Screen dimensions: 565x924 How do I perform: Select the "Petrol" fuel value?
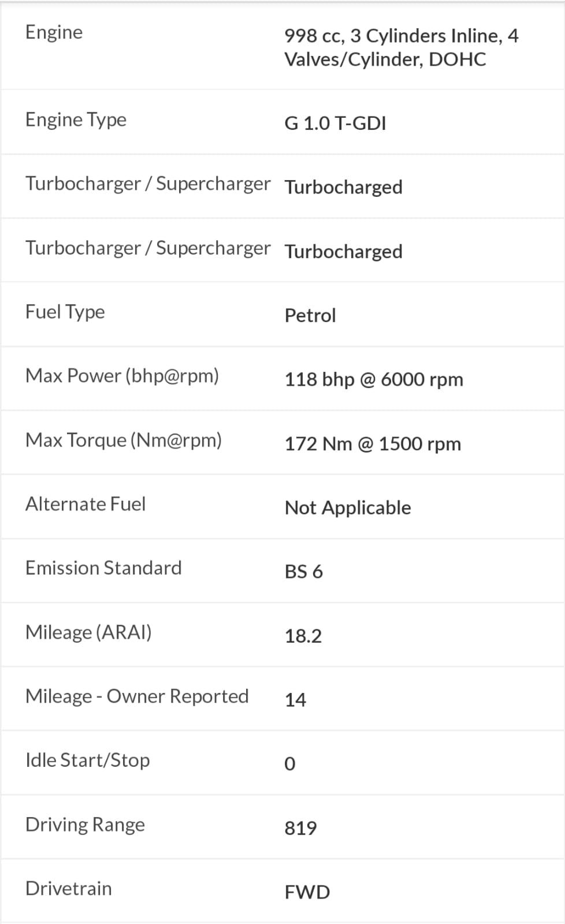click(x=310, y=315)
